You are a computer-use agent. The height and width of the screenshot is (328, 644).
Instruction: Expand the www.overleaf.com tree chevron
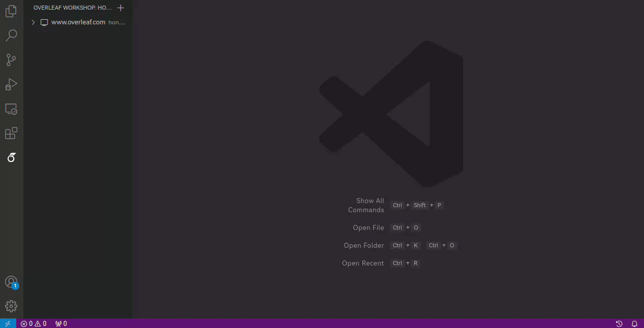33,22
